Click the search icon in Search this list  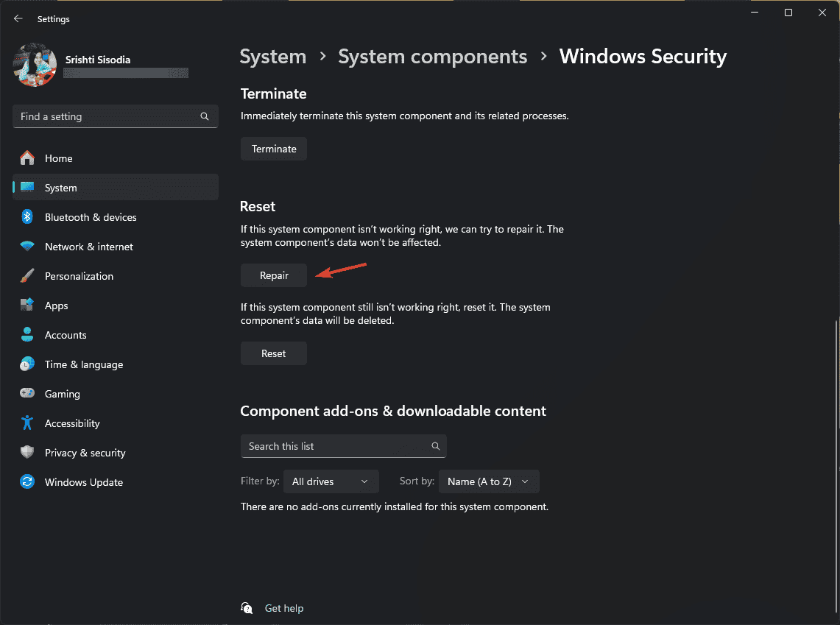pyautogui.click(x=436, y=446)
